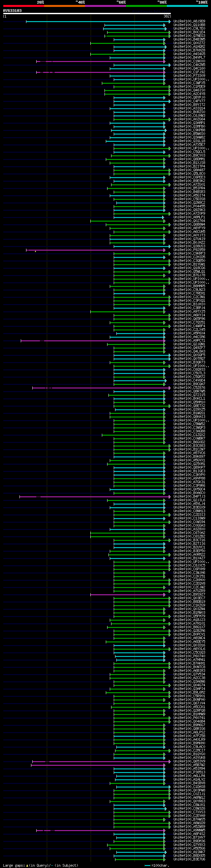Select the AV633103 query name label
Image resolution: width=211 pixels, height=868 pixels.
click(13, 11)
